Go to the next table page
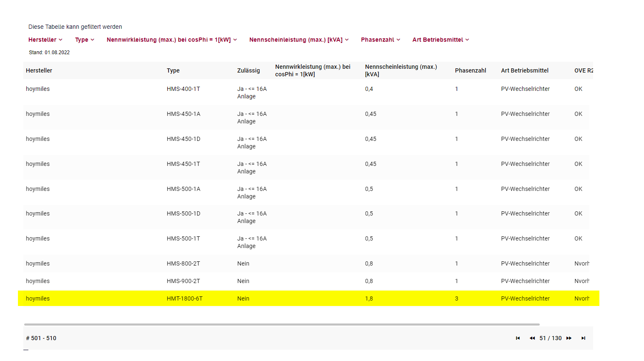 pyautogui.click(x=569, y=338)
